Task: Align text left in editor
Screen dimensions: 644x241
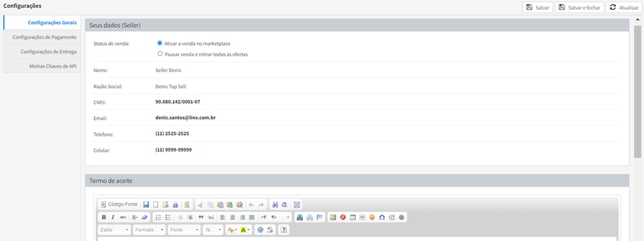Action: click(x=223, y=217)
